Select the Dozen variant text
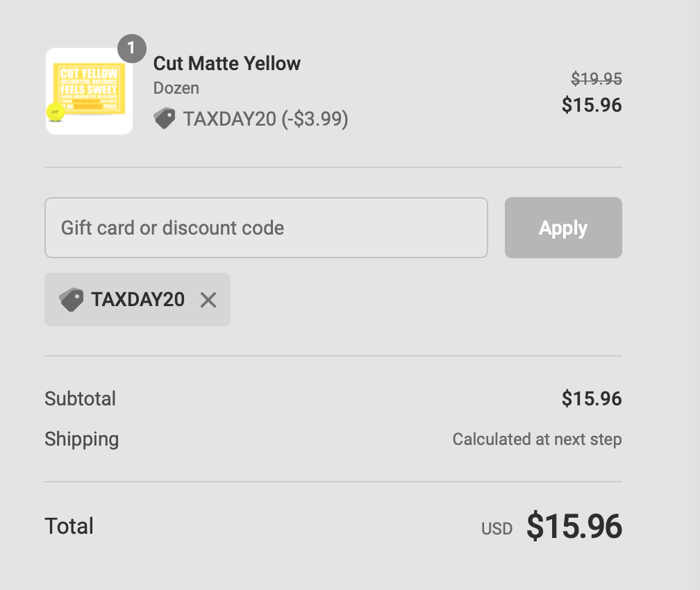The height and width of the screenshot is (590, 700). click(x=176, y=88)
